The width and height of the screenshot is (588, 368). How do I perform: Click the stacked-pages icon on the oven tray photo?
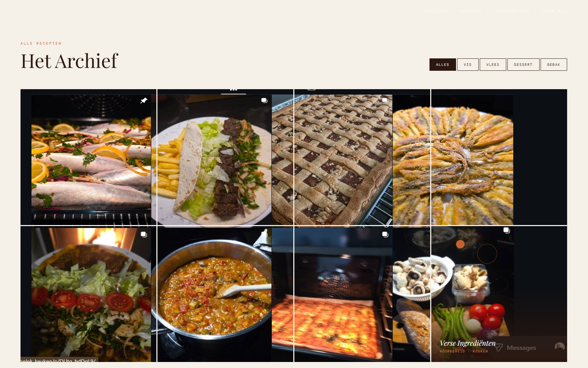point(385,234)
